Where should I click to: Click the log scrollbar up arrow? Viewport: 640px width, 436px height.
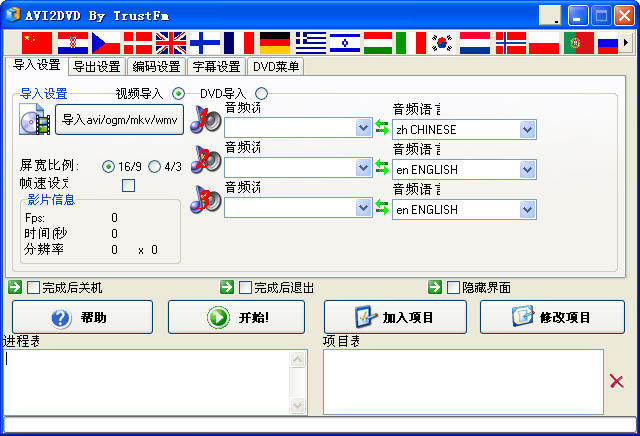[x=298, y=359]
